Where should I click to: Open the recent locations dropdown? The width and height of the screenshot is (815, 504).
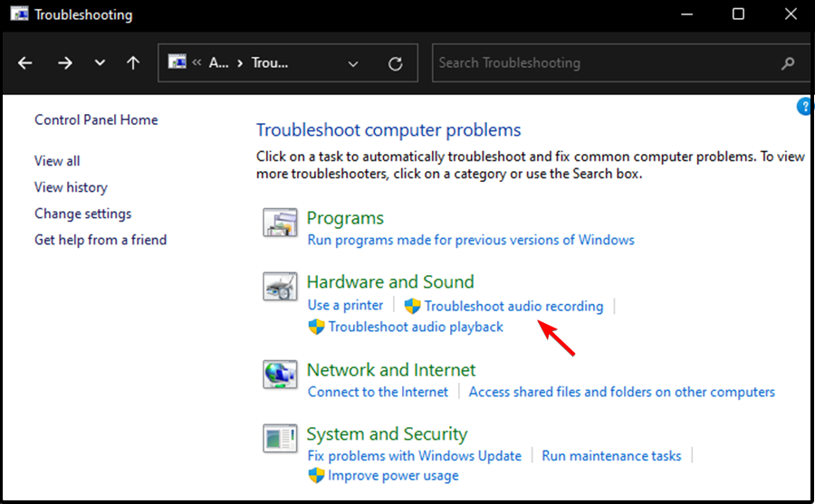tap(100, 63)
